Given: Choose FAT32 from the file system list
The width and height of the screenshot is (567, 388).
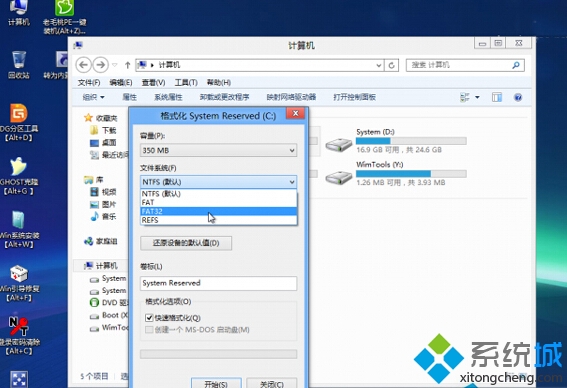Looking at the screenshot, I should [x=218, y=211].
